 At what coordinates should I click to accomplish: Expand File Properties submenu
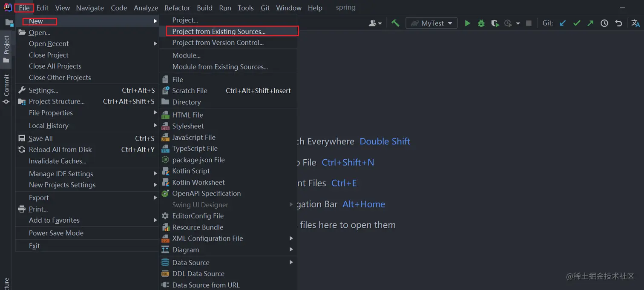87,113
